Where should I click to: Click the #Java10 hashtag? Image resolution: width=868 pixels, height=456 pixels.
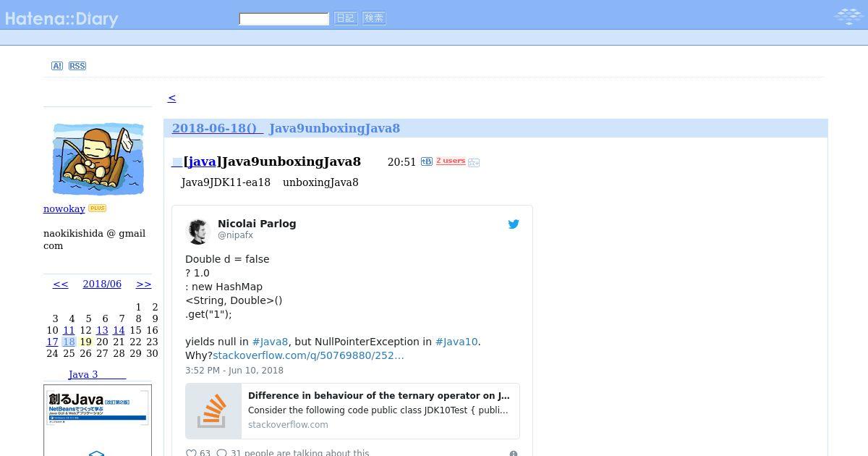coord(456,342)
